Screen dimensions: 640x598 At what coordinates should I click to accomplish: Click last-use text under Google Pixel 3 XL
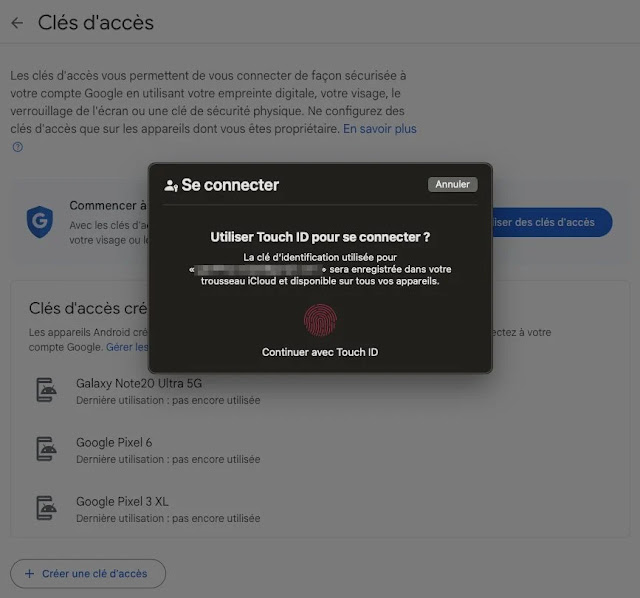[168, 518]
